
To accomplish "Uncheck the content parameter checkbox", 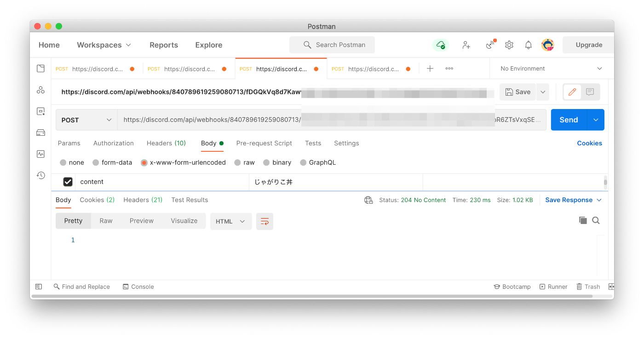I will (68, 182).
